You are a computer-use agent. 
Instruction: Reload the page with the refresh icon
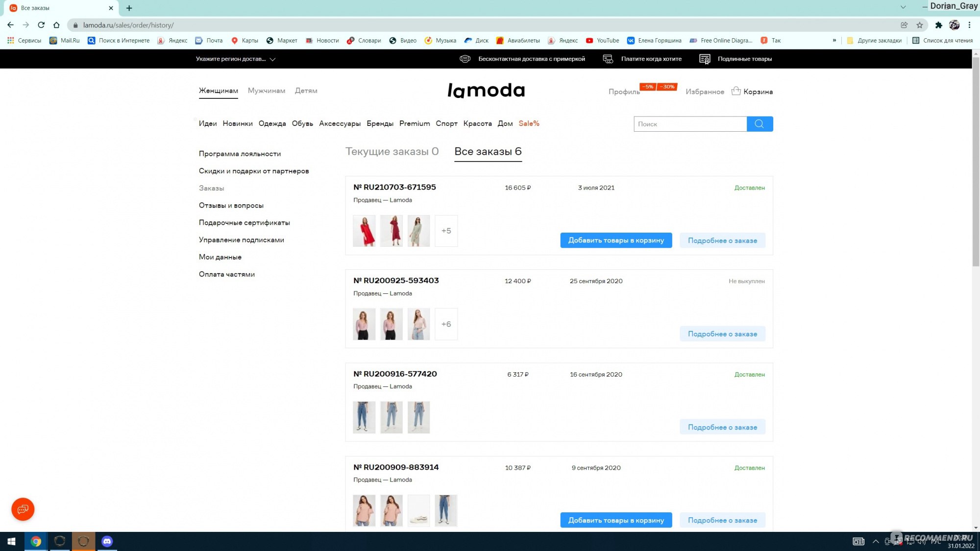coord(41,25)
